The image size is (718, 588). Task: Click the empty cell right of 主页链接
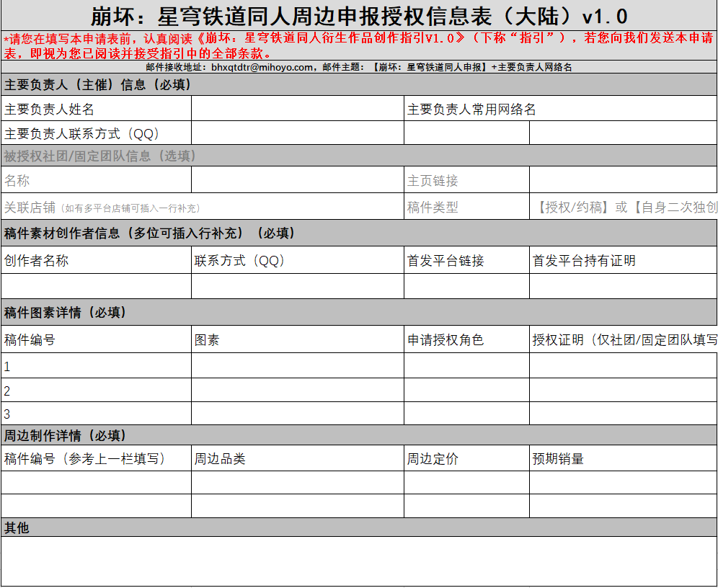(624, 180)
